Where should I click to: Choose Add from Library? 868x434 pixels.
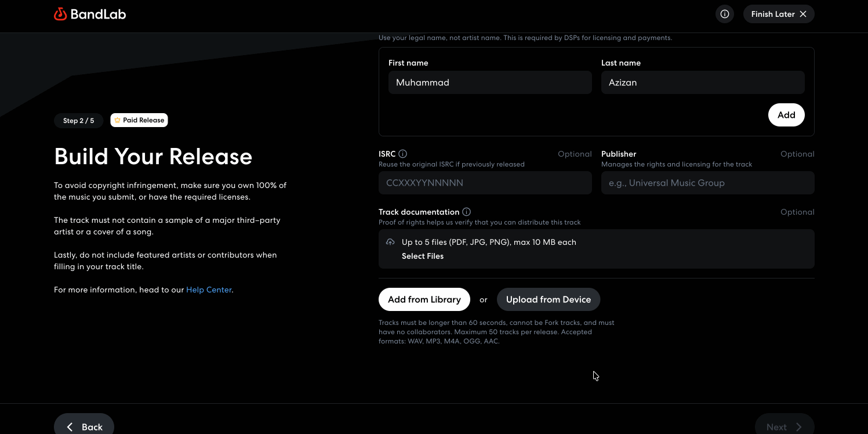[424, 299]
